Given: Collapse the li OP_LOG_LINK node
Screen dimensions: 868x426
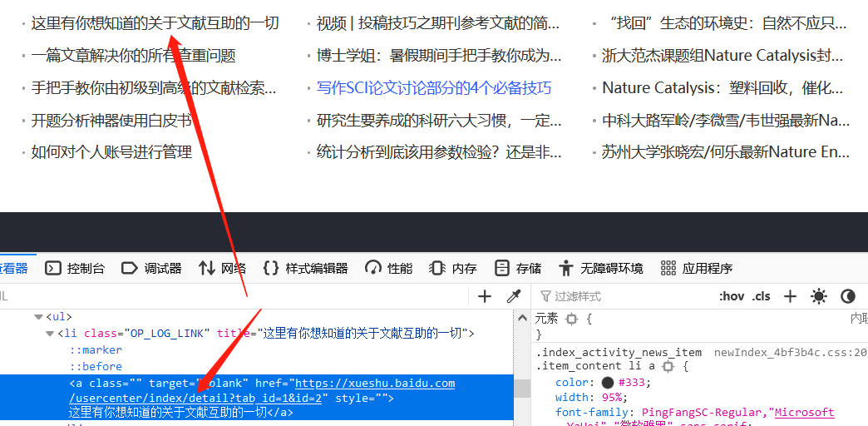Looking at the screenshot, I should coord(51,334).
